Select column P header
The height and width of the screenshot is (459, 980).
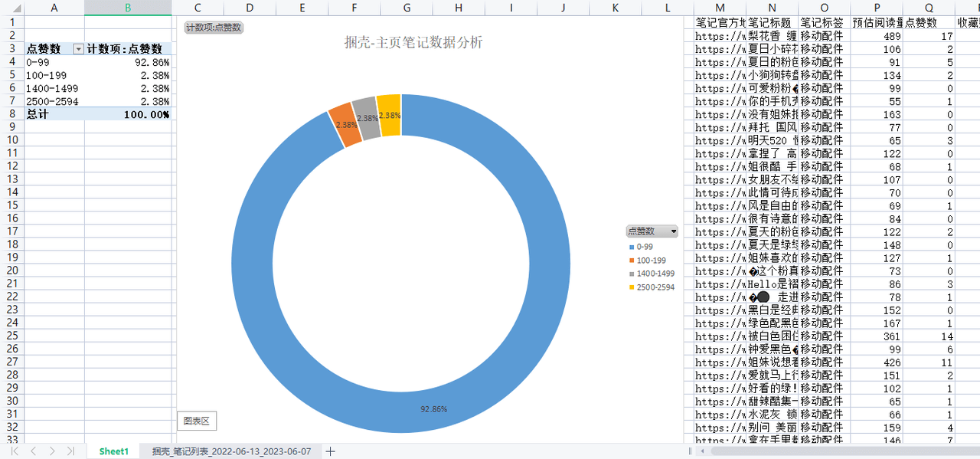[x=877, y=8]
